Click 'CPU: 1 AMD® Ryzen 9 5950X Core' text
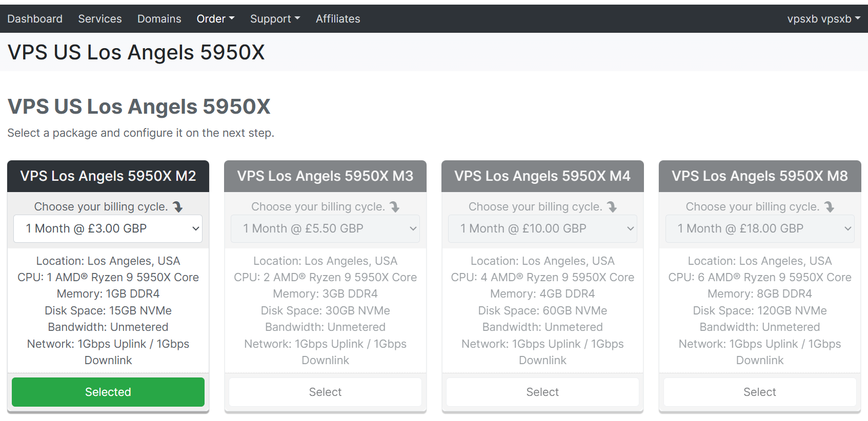 coord(108,277)
